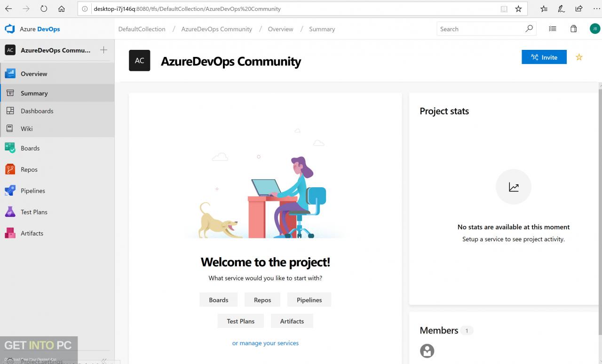
Task: Click AzureDevOps Community in the breadcrumb
Action: (217, 29)
